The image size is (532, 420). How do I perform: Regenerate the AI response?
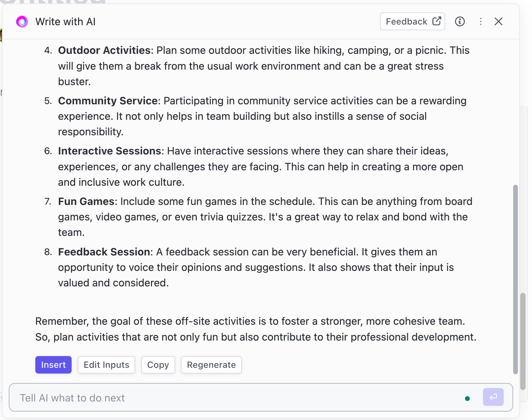point(211,365)
